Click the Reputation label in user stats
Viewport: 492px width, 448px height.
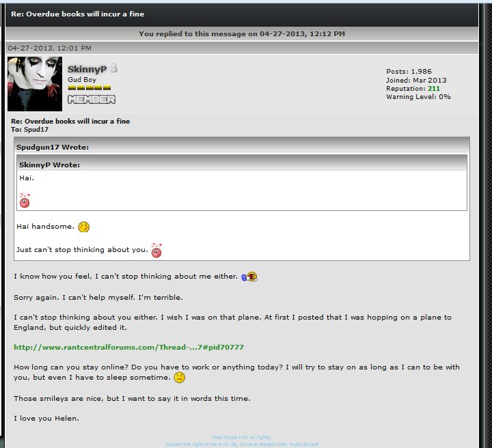(406, 88)
